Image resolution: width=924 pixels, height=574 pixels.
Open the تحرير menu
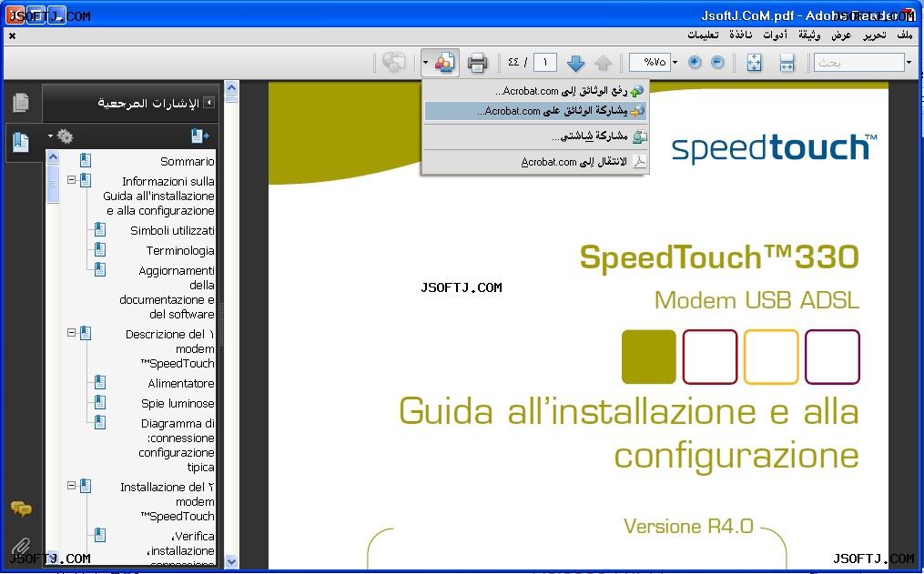875,35
